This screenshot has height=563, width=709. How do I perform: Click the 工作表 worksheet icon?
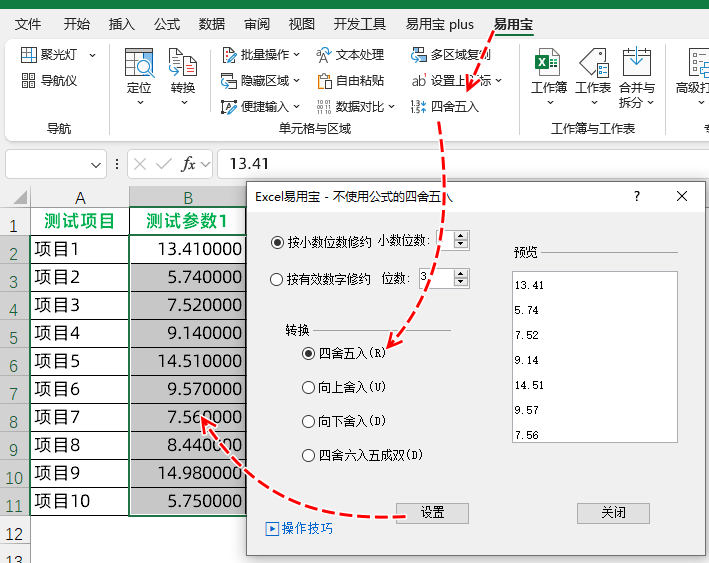[593, 62]
